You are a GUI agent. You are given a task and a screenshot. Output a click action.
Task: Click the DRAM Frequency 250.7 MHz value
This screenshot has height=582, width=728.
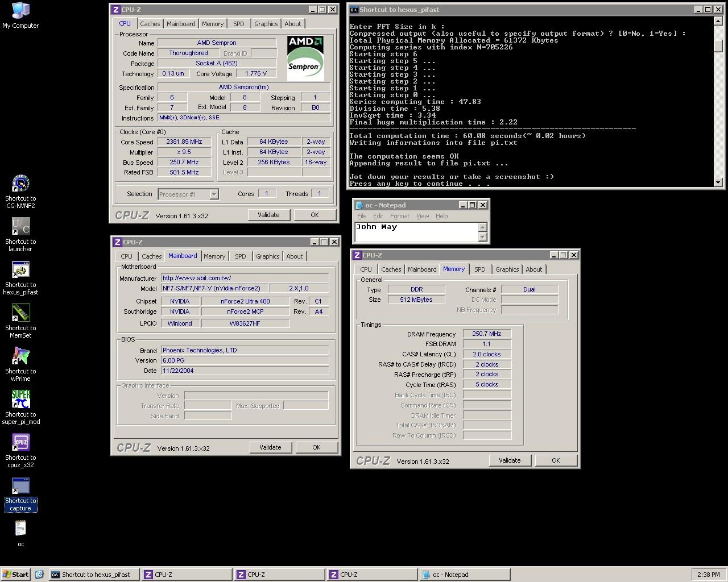(x=487, y=334)
